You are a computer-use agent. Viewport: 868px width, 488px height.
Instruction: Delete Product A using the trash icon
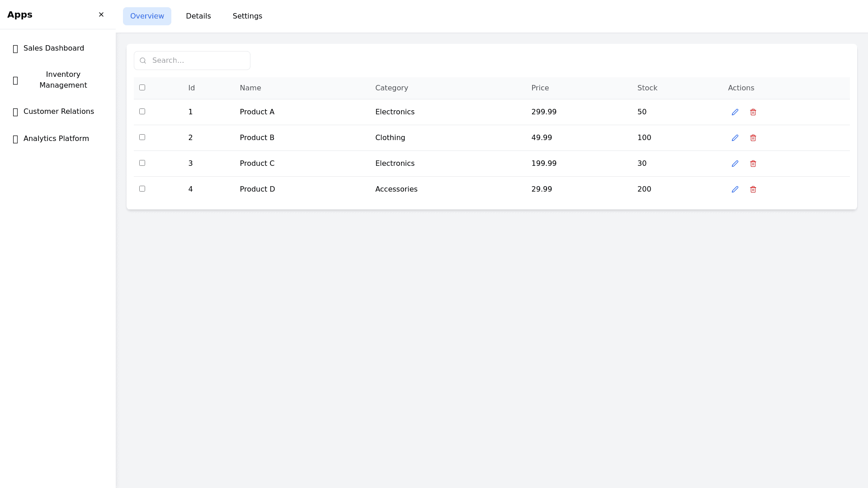(x=753, y=112)
